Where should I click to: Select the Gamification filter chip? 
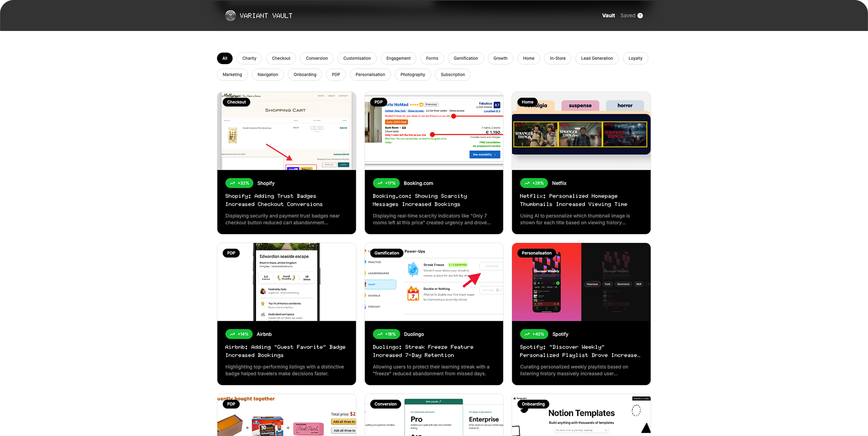click(466, 58)
